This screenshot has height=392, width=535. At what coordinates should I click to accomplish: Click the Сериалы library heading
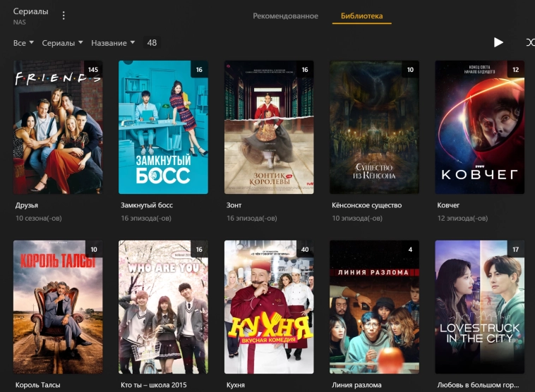(31, 11)
